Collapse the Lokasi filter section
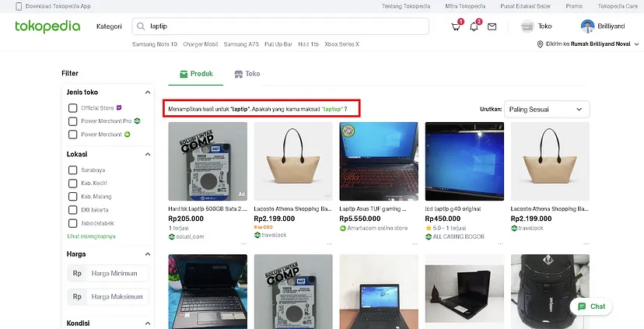The width and height of the screenshot is (644, 329). [148, 155]
